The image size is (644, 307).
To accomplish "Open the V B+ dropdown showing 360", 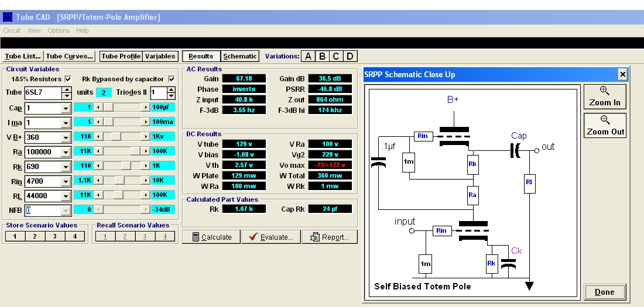I will point(66,137).
